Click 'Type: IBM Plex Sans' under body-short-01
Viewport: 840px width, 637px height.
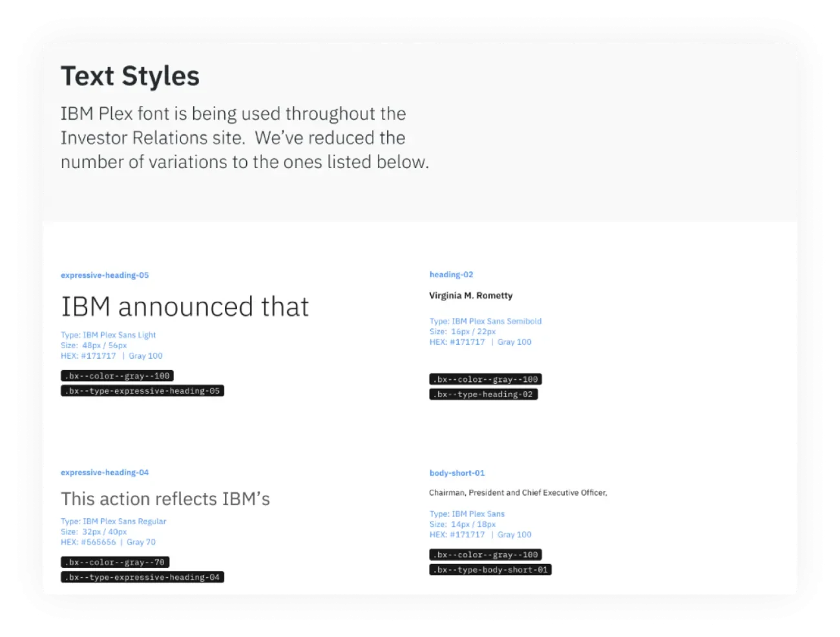tap(467, 514)
